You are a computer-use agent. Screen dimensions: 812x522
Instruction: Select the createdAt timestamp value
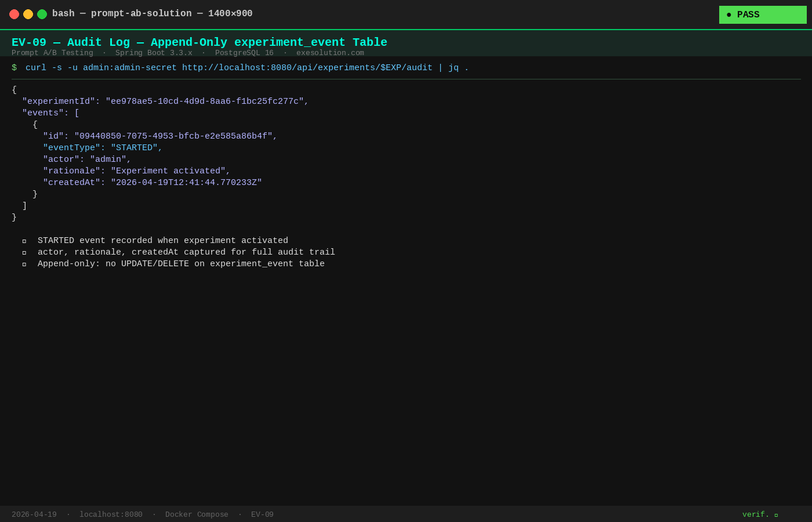click(x=186, y=183)
